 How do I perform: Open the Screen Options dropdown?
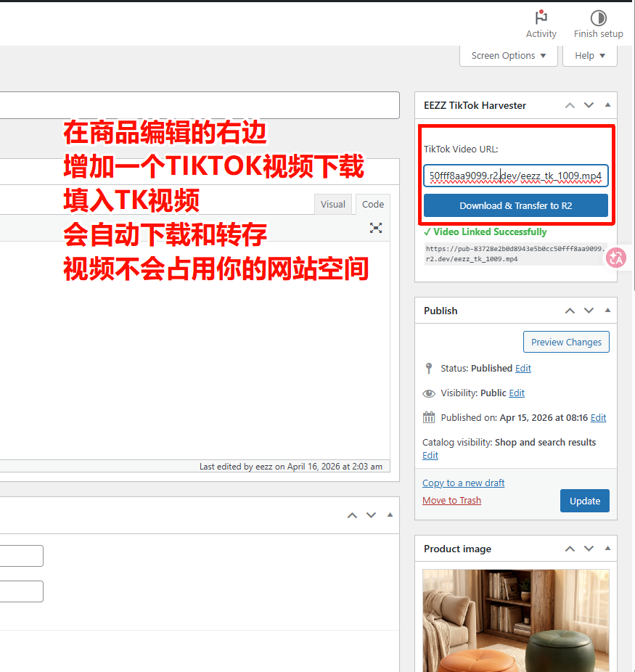[508, 56]
